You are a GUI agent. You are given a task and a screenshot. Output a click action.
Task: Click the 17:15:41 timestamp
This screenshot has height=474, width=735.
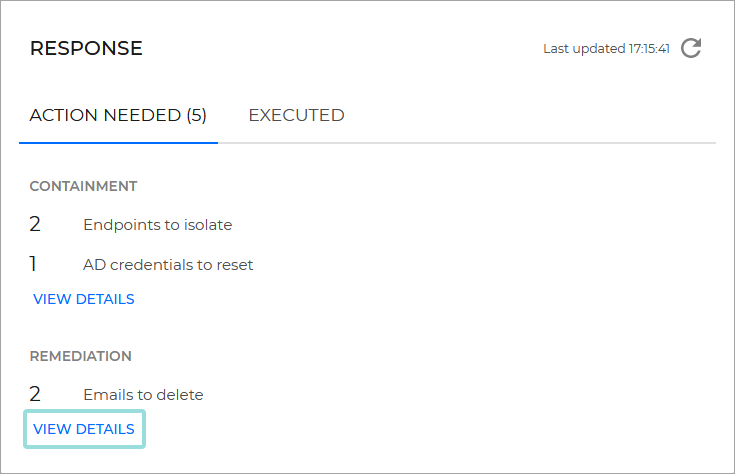pyautogui.click(x=649, y=48)
